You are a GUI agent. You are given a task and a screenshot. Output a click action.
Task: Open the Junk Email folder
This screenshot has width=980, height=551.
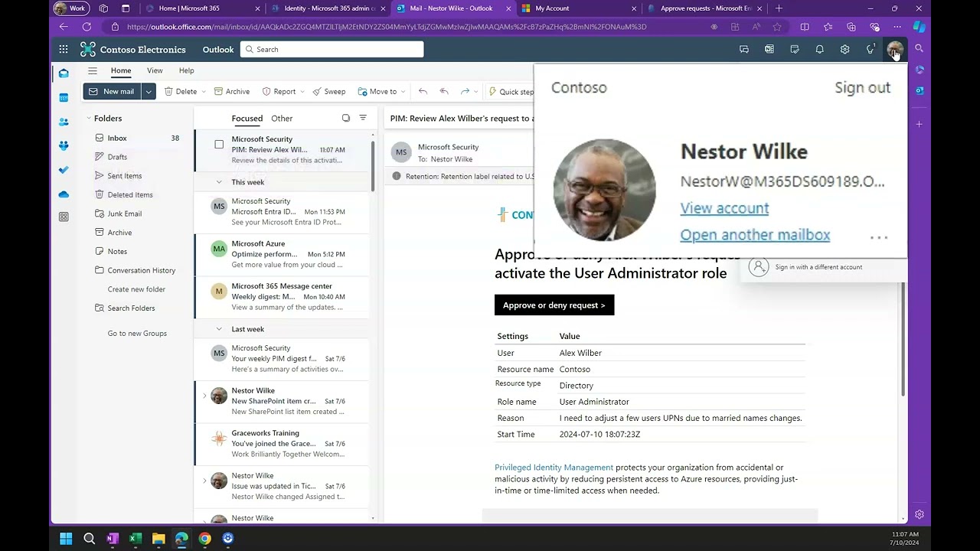click(x=125, y=214)
